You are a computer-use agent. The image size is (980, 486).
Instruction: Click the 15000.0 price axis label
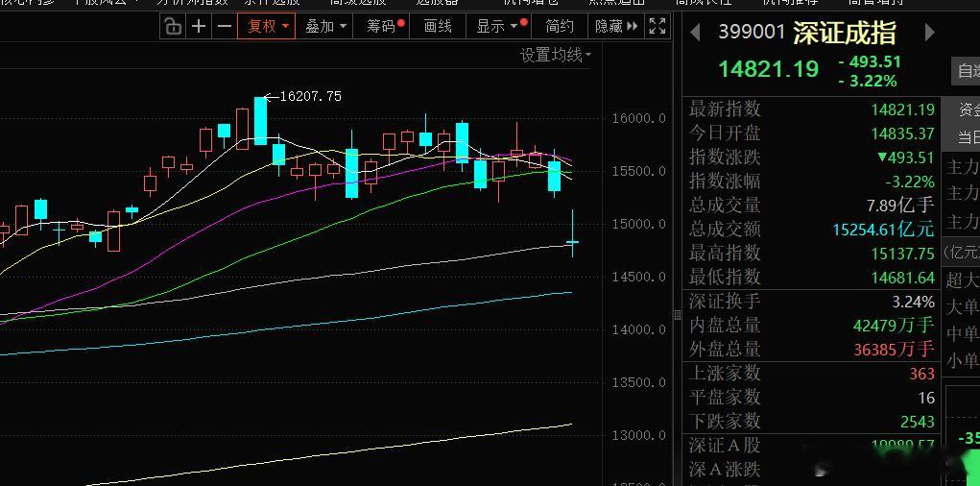(x=637, y=224)
